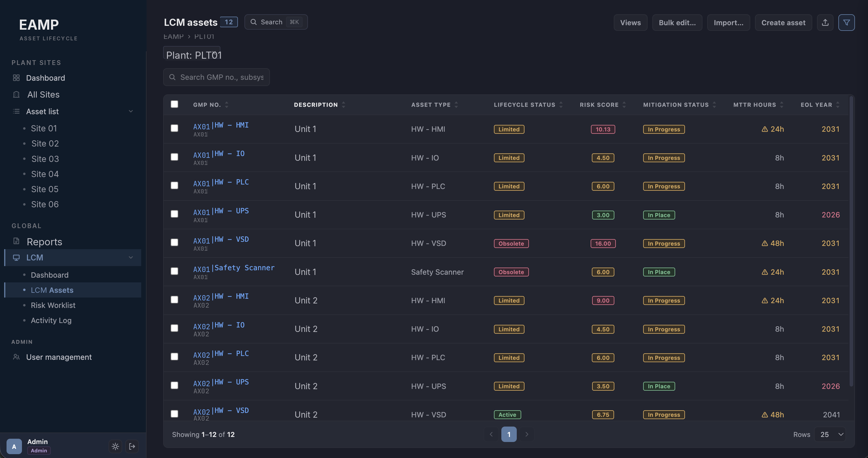Click the logout icon next to Admin
This screenshot has height=458, width=868.
(132, 446)
